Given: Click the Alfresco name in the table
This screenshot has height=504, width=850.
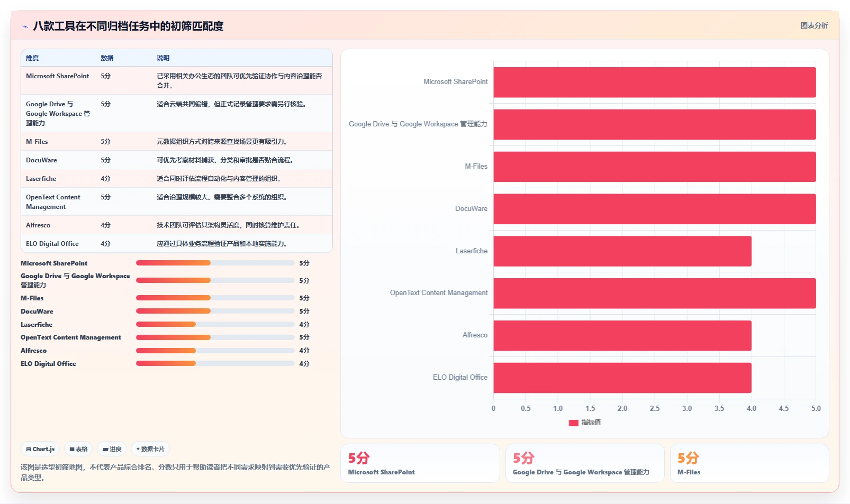Looking at the screenshot, I should tap(38, 225).
